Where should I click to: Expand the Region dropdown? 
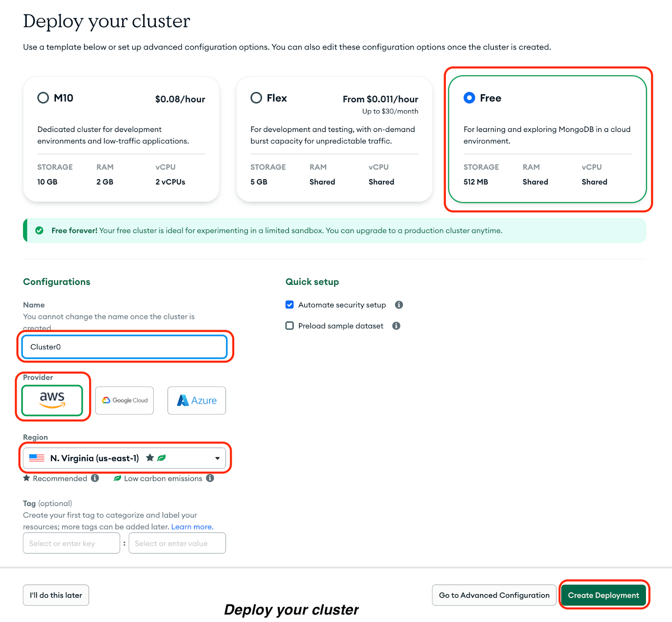click(218, 458)
